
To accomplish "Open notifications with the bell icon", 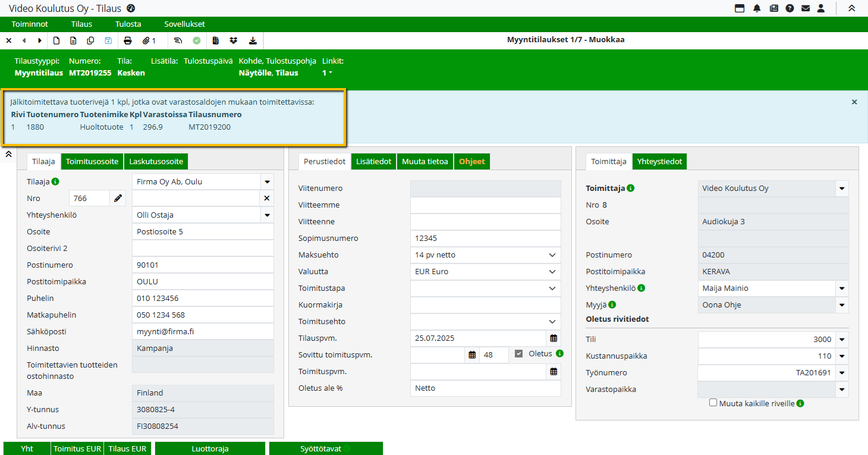I will click(x=757, y=8).
